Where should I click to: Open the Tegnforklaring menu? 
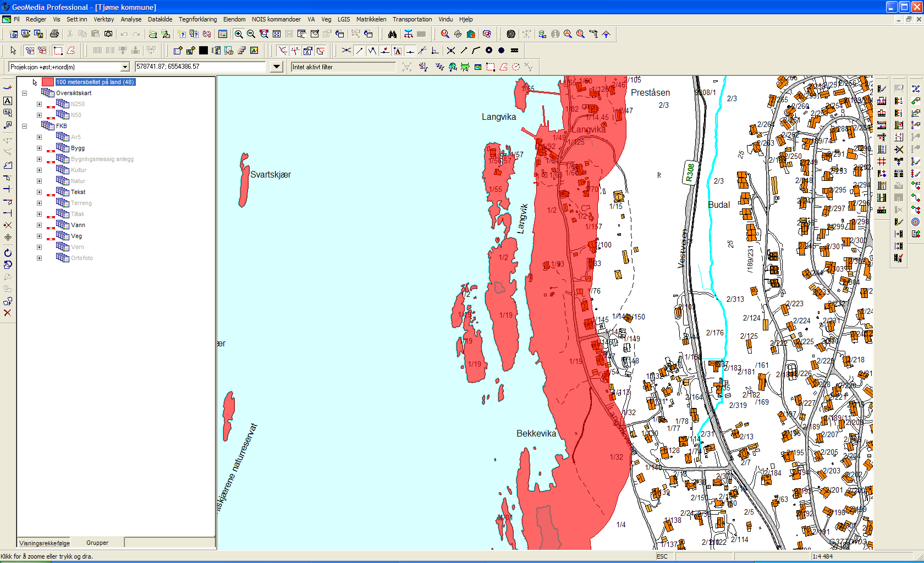point(197,19)
